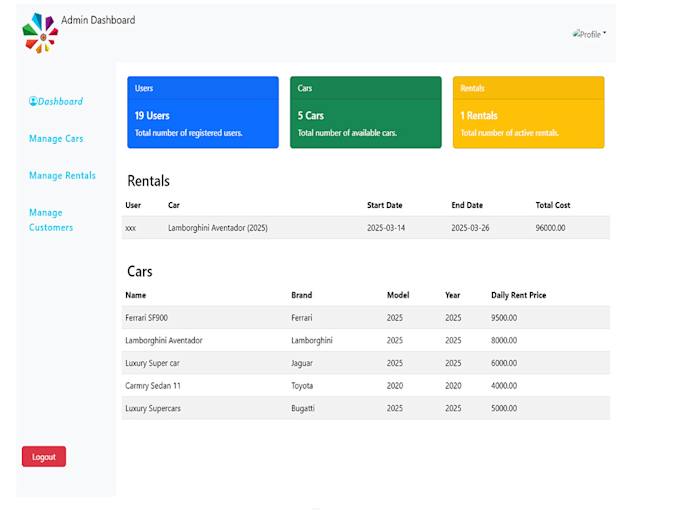Open Manage Cars in the sidebar

tap(56, 139)
